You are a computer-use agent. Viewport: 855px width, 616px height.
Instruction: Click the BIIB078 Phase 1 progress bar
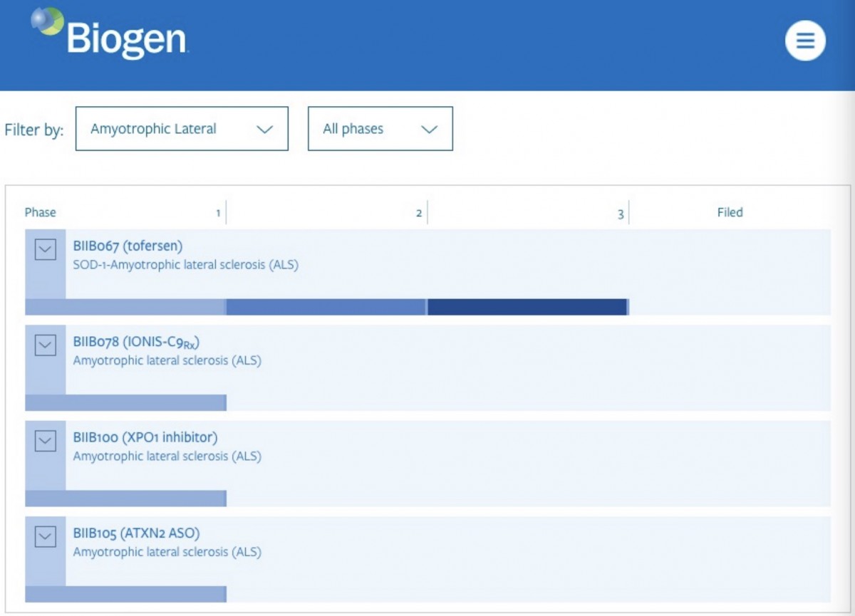[x=125, y=402]
